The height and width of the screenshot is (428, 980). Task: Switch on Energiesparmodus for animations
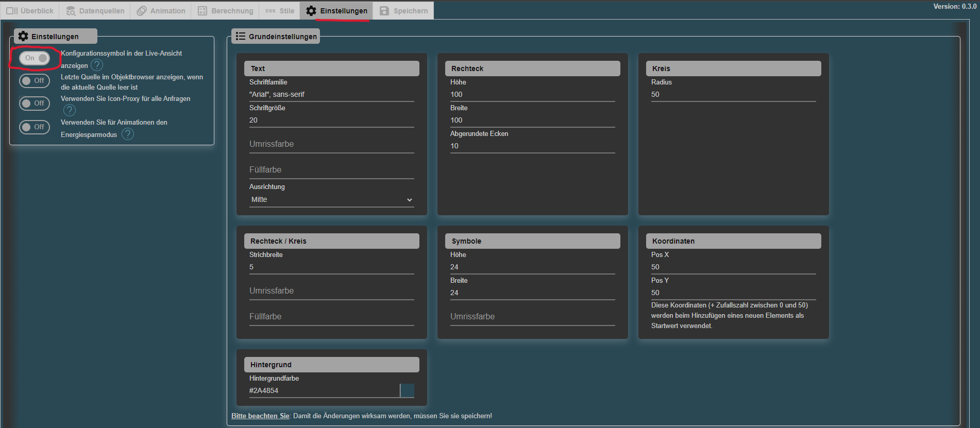click(x=35, y=127)
